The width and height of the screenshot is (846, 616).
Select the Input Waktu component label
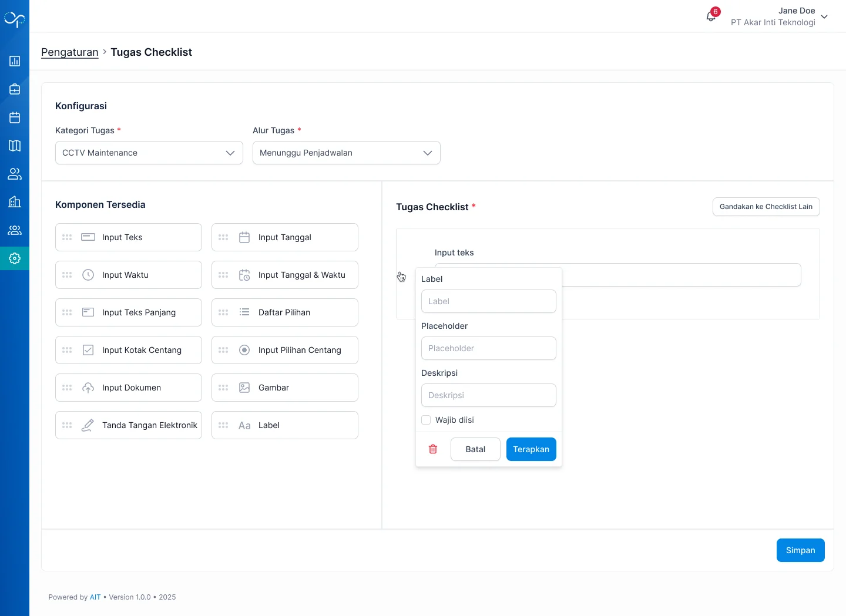click(125, 275)
